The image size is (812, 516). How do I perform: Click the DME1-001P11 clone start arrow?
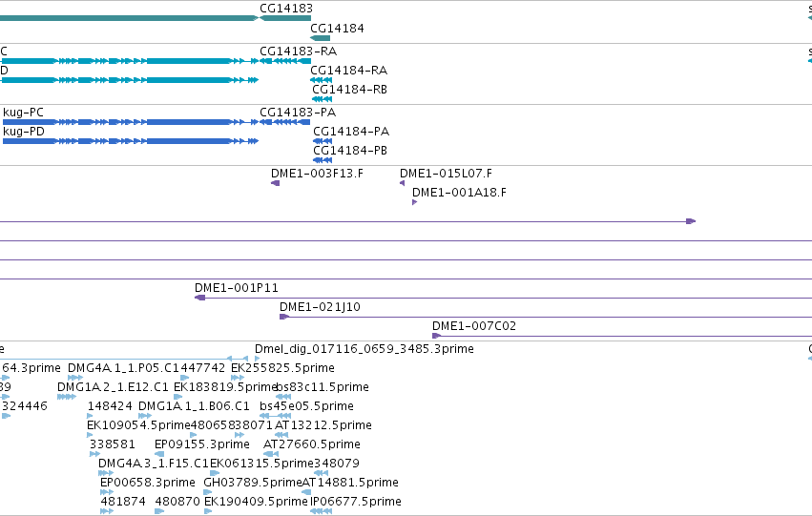pos(199,298)
